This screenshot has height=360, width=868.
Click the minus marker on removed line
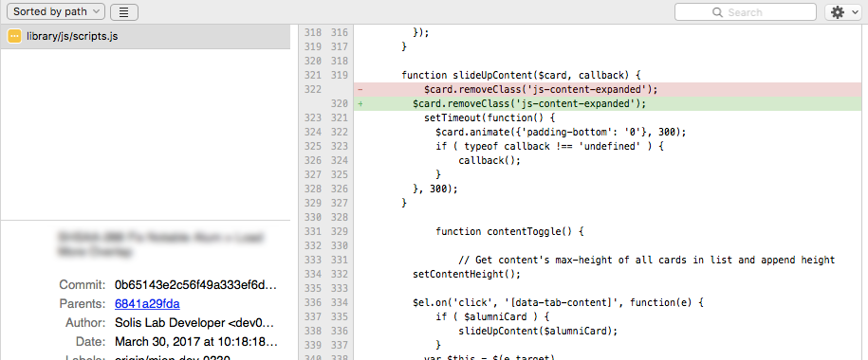point(360,90)
